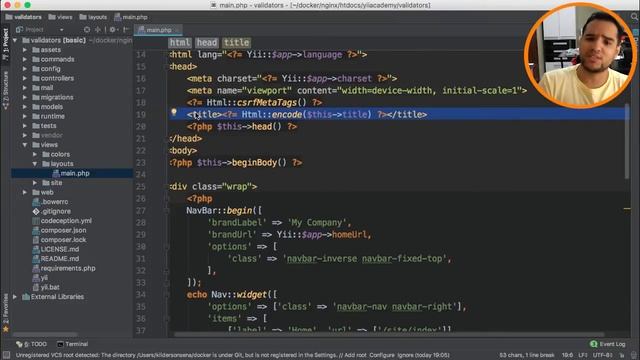Collapse the views folder arrow
The image size is (640, 360).
tap(25, 145)
